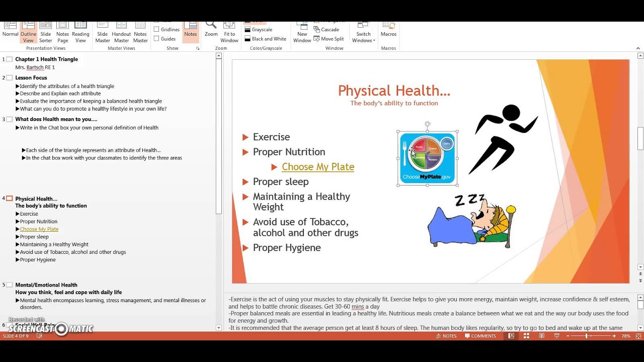Click 'What does Health mean to you....' title

(56, 120)
